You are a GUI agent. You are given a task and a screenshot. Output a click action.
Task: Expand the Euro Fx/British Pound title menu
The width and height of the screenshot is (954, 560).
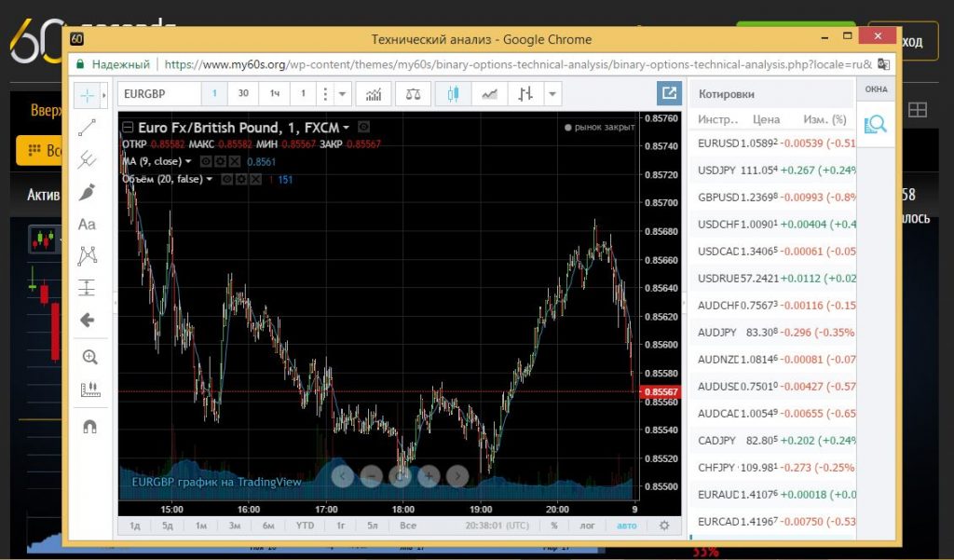tap(346, 128)
